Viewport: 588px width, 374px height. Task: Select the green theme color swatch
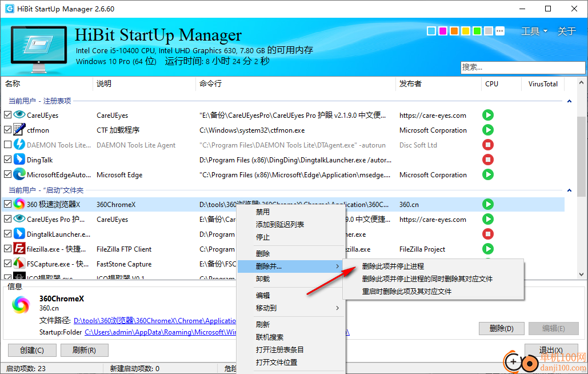click(x=477, y=31)
